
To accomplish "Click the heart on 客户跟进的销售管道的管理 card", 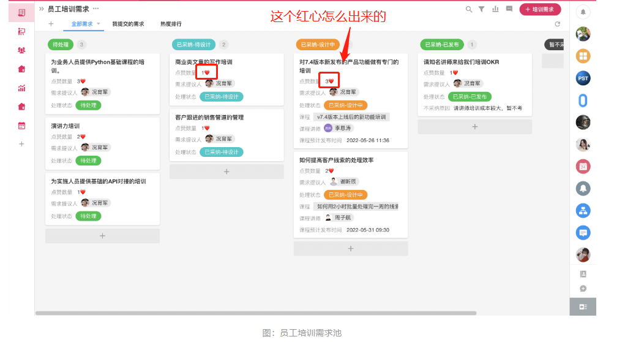I will [206, 128].
